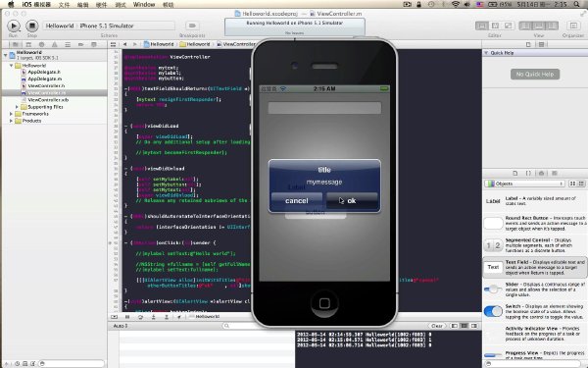Toggle the Navigator pane view button
Screen dimensions: 588x368
[x=525, y=26]
